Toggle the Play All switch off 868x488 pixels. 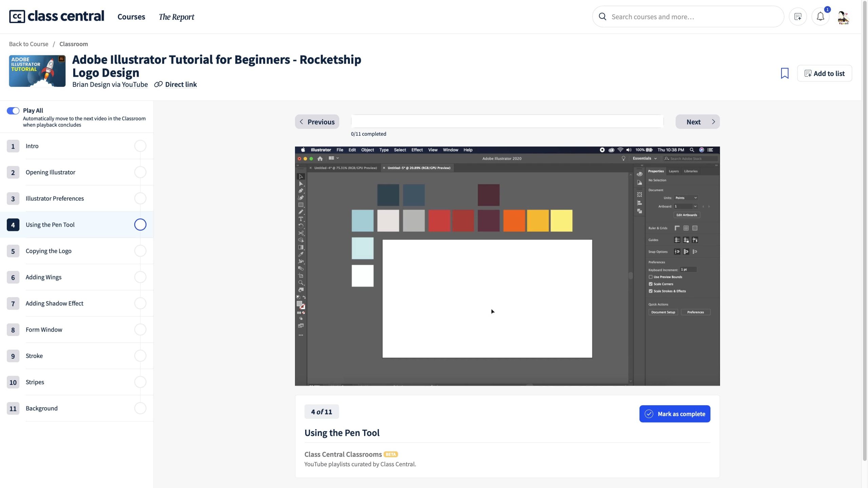(13, 111)
